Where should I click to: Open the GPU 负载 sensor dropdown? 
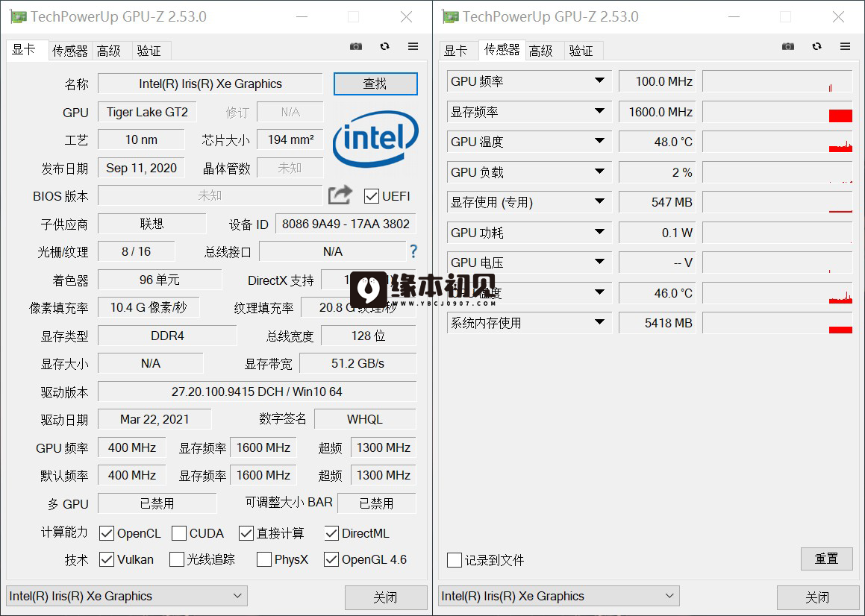coord(599,172)
